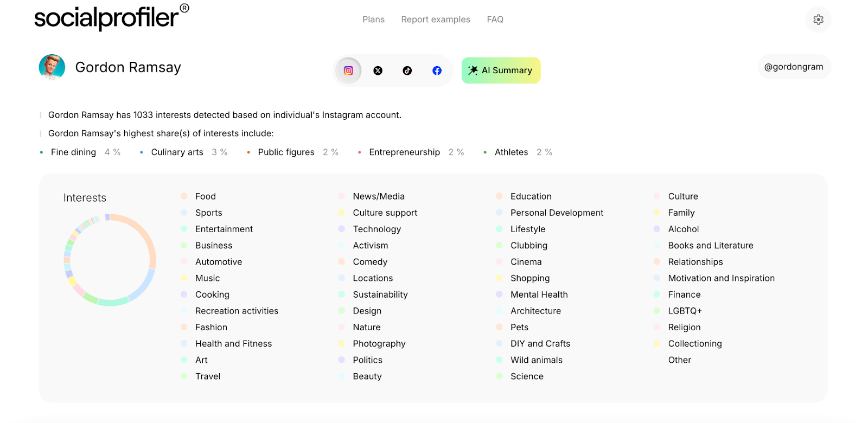Screen dimensions: 868x423
Task: Click the Sustainability interest label
Action: (380, 294)
